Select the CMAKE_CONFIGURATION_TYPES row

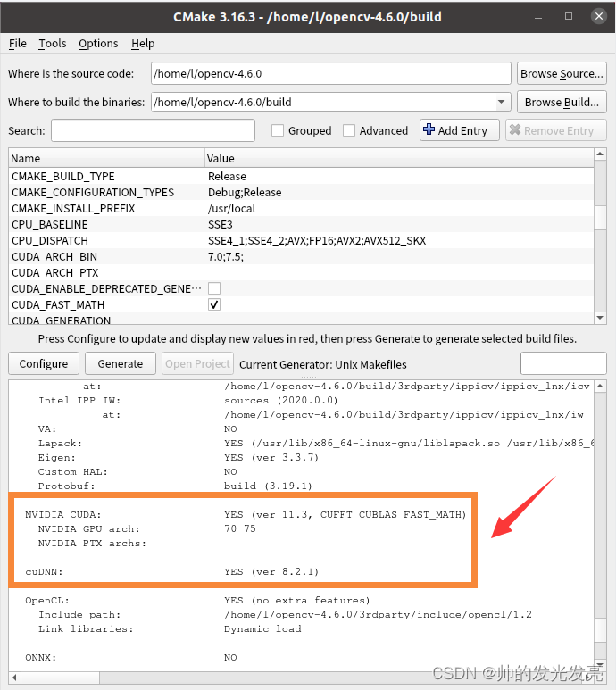click(x=301, y=192)
